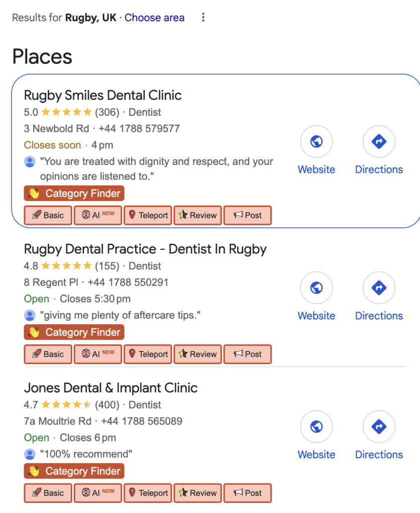Click directions icon for Rugby Dental Practice
Viewport: 420px width, 513px height.
point(379,288)
